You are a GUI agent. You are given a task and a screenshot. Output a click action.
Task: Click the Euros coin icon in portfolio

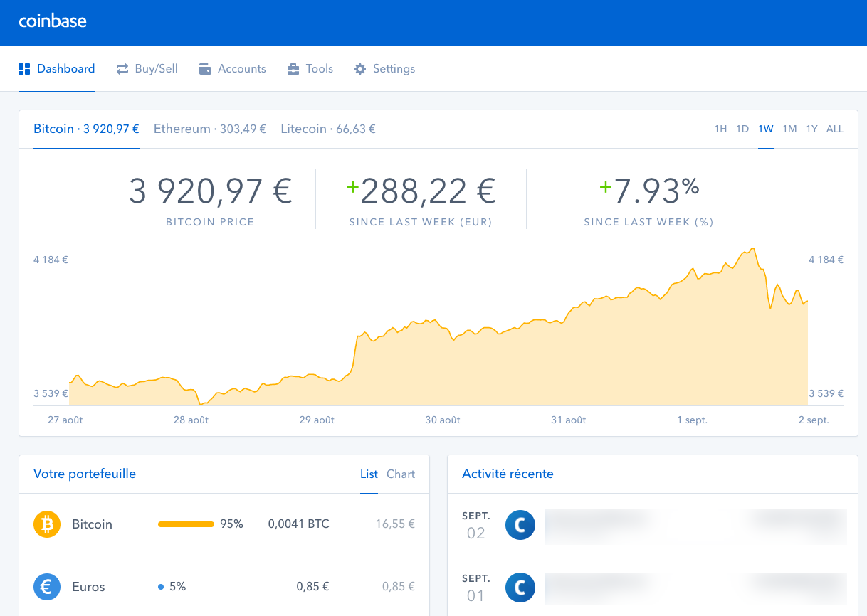[48, 587]
